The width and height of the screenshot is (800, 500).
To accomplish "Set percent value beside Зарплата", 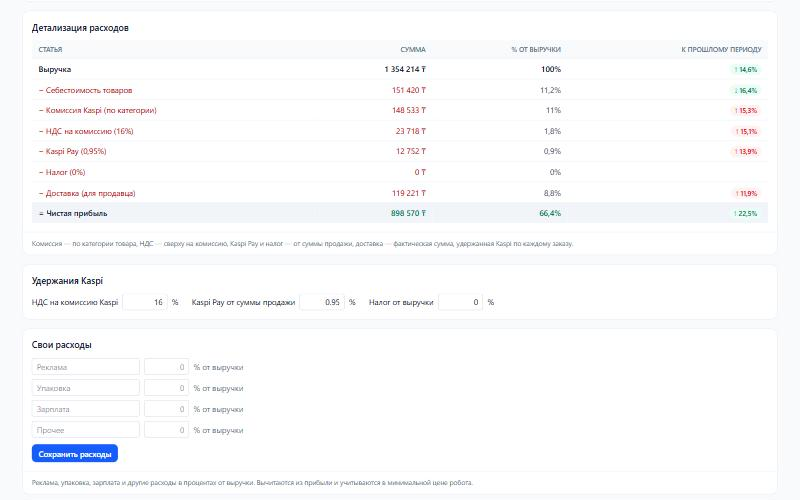I will coord(166,409).
